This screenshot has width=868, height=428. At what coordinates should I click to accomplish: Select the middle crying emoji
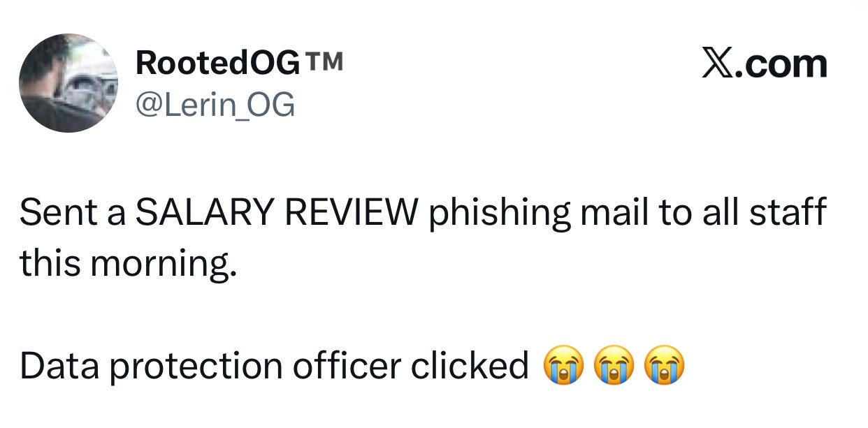tap(614, 367)
